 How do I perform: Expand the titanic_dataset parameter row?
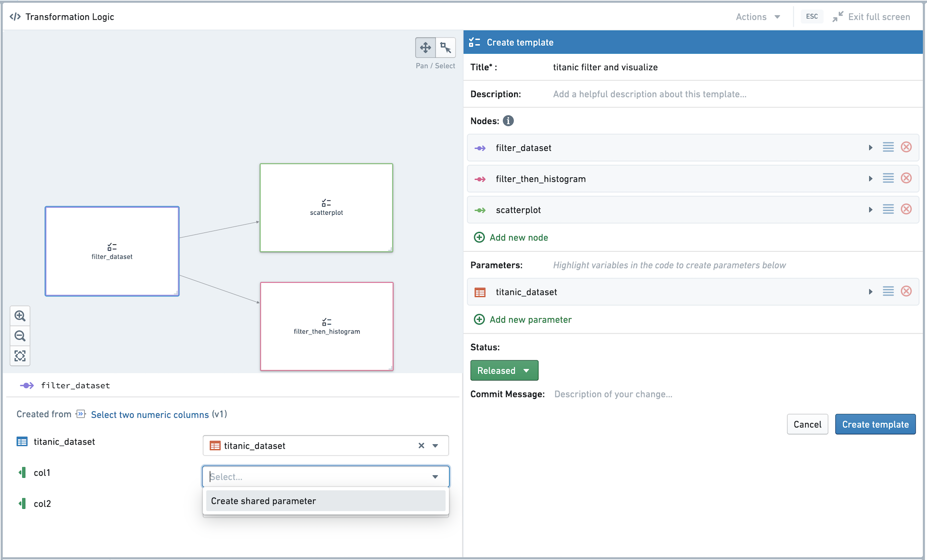[870, 292]
